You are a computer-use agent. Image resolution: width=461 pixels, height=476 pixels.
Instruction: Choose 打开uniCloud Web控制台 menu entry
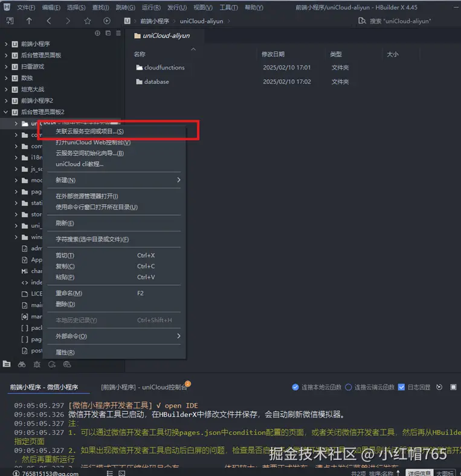click(114, 142)
